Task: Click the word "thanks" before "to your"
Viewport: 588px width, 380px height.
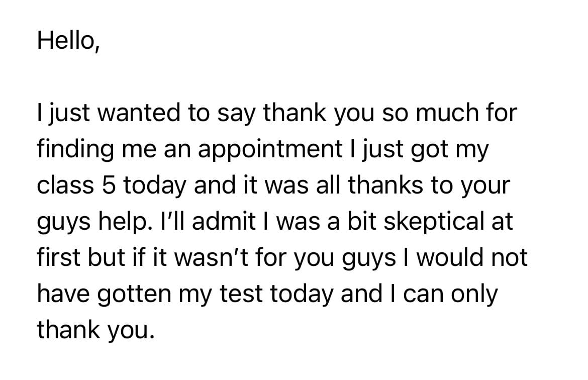Action: point(385,185)
